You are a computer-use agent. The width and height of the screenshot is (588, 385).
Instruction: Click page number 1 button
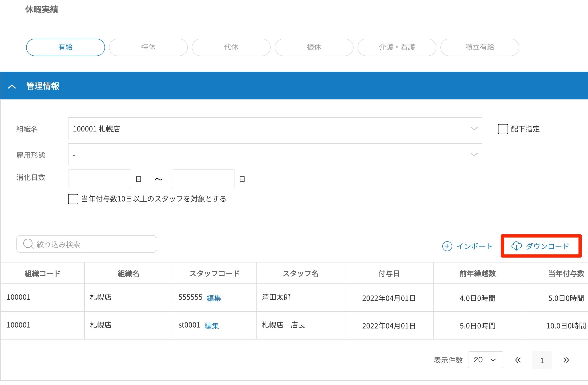[542, 360]
